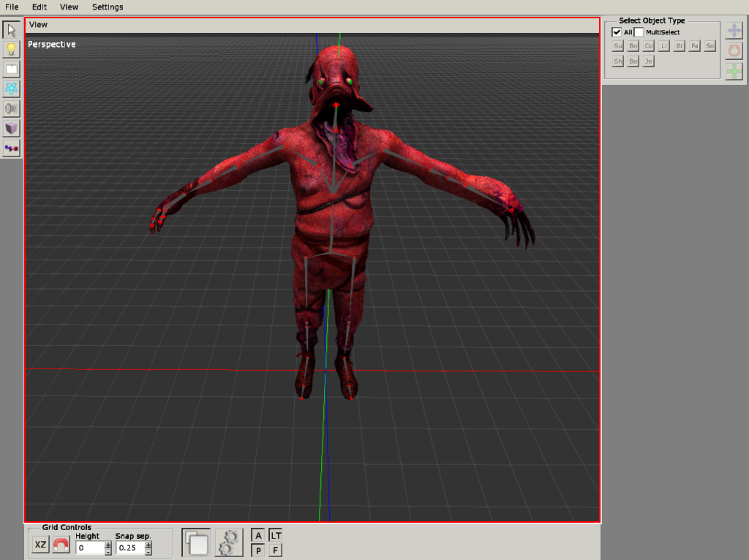Click the gears physics test icon
Image resolution: width=749 pixels, height=560 pixels.
[x=229, y=543]
